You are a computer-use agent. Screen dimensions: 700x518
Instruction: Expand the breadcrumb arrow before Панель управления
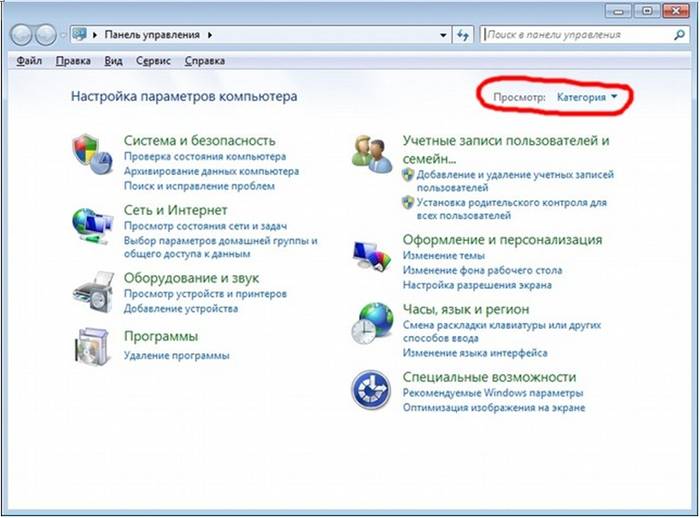[95, 35]
